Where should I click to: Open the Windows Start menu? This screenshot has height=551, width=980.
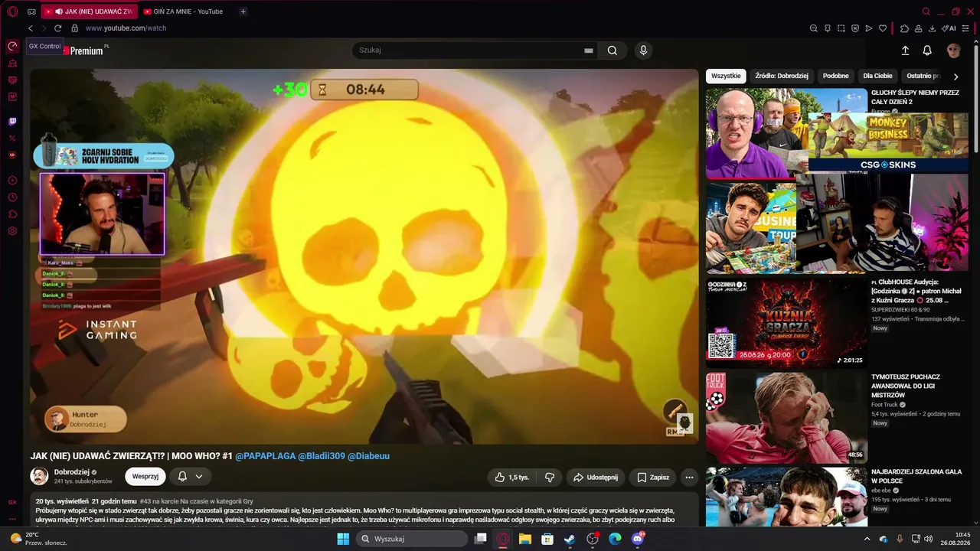pos(343,539)
